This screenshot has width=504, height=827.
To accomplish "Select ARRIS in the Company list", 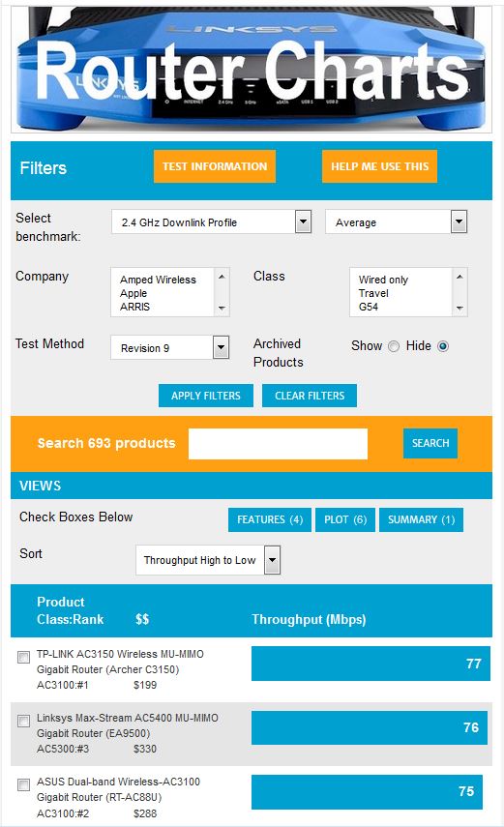I will (x=135, y=307).
